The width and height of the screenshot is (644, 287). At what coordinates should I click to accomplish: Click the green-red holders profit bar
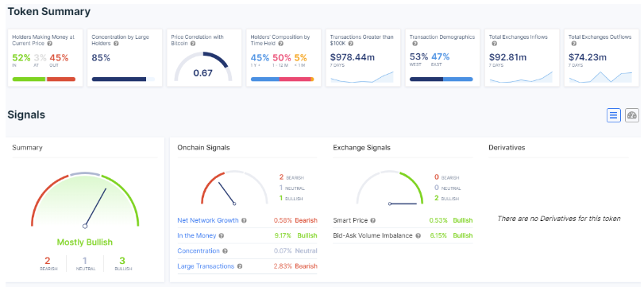(x=44, y=79)
